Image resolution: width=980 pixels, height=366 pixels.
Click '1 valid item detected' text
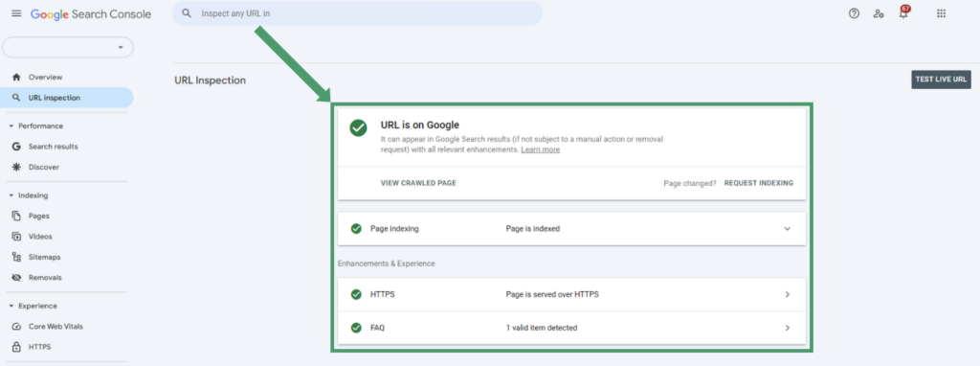pyautogui.click(x=542, y=328)
